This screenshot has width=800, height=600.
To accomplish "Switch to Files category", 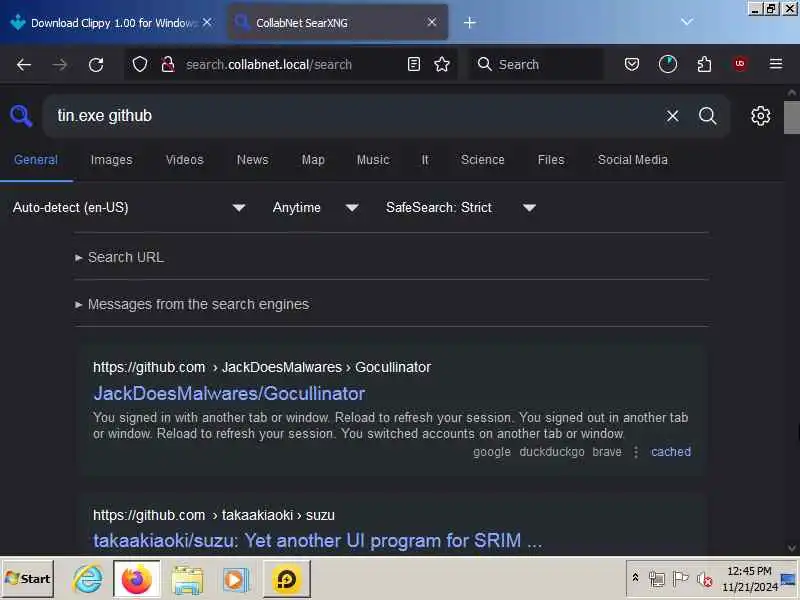I will [551, 160].
